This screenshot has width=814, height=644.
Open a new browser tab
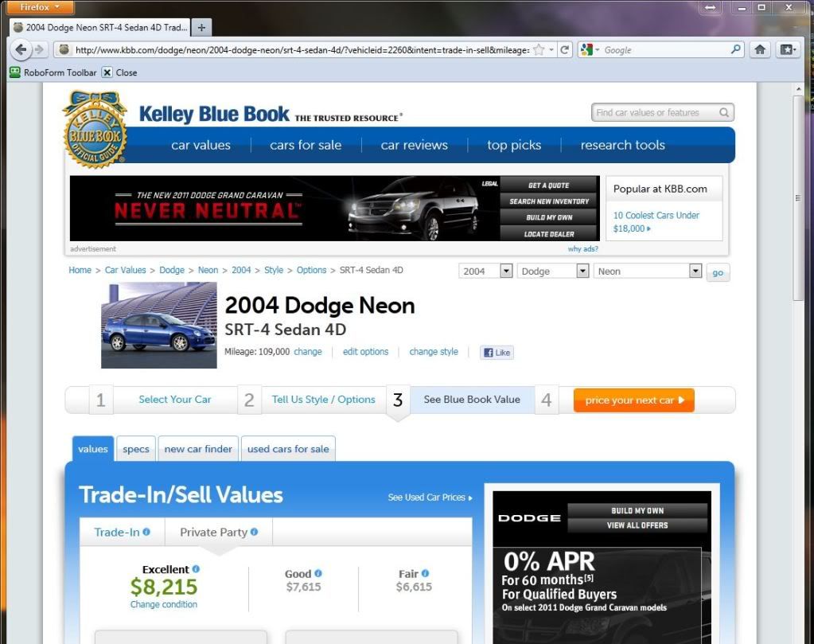[x=201, y=28]
